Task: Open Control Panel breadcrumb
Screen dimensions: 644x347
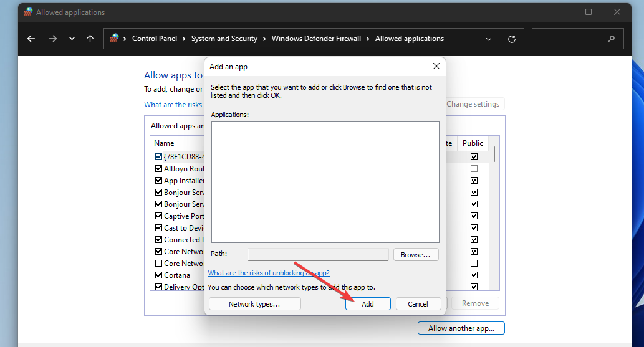Action: coord(155,39)
